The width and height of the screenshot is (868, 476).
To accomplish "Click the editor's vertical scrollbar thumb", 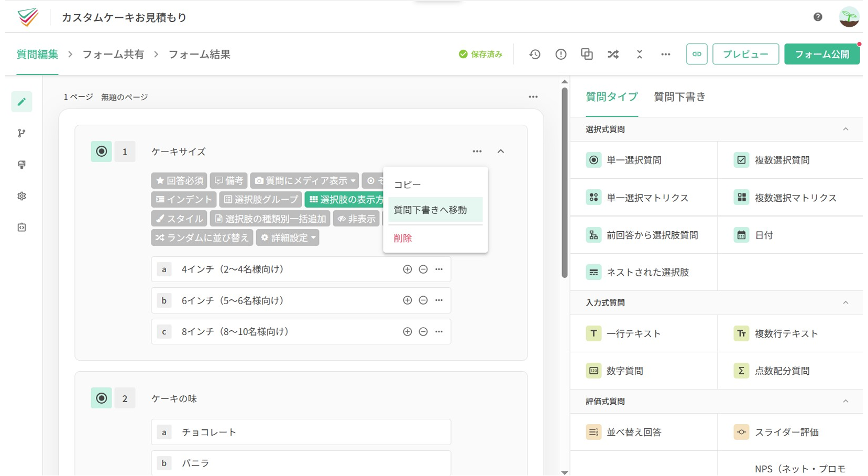I will tap(565, 182).
